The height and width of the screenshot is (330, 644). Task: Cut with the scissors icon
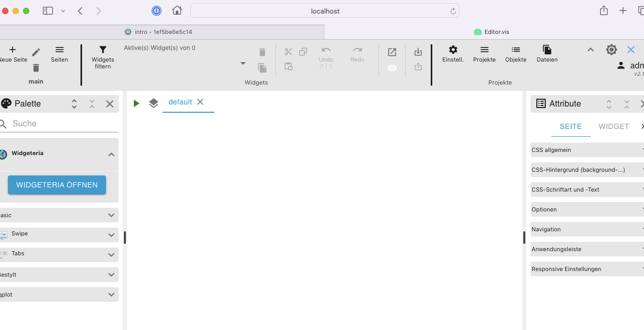[x=289, y=52]
